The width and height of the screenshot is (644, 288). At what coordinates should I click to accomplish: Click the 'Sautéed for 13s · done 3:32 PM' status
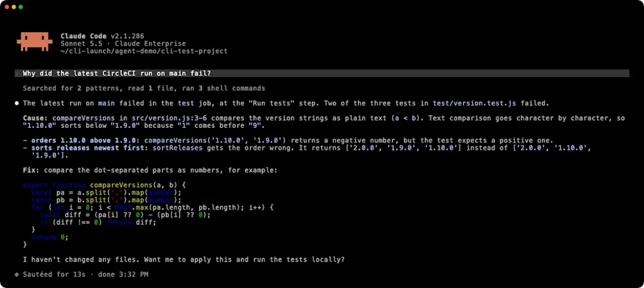[85, 274]
